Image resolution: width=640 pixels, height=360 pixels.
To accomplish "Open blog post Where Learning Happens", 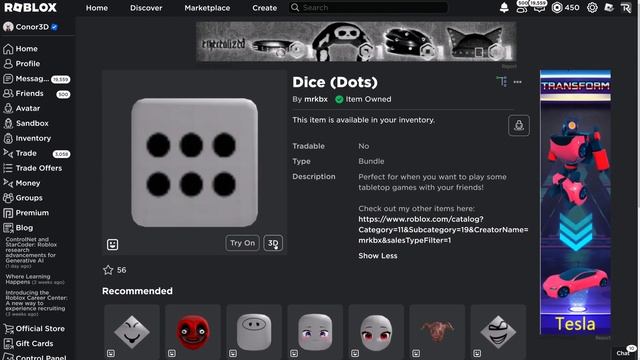I will (x=35, y=279).
